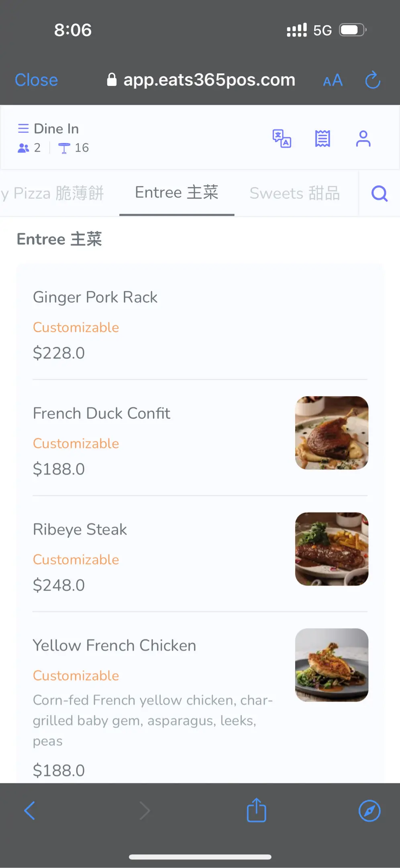Tap the browser reload icon
400x868 pixels.
coord(372,80)
